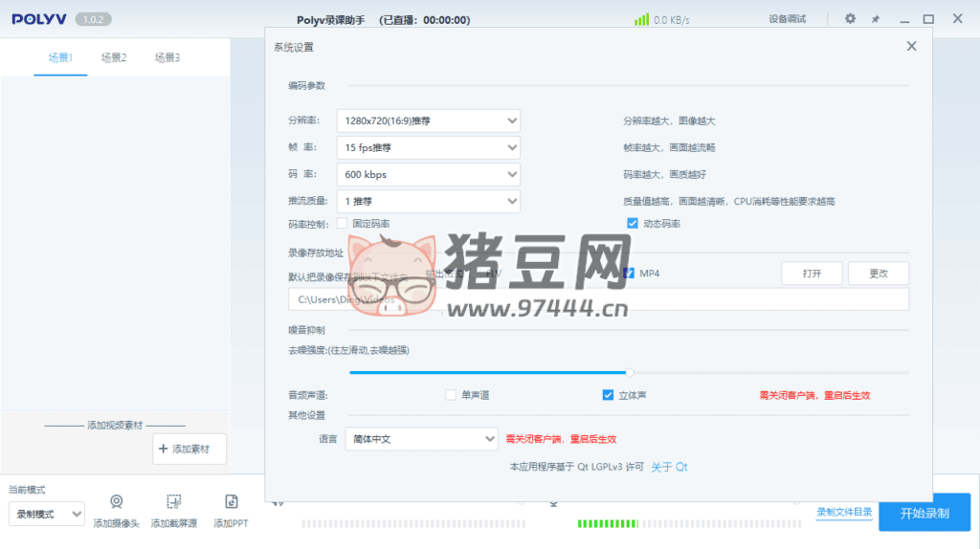Start recording with 开始录制
This screenshot has width=980, height=549.
pos(924,513)
